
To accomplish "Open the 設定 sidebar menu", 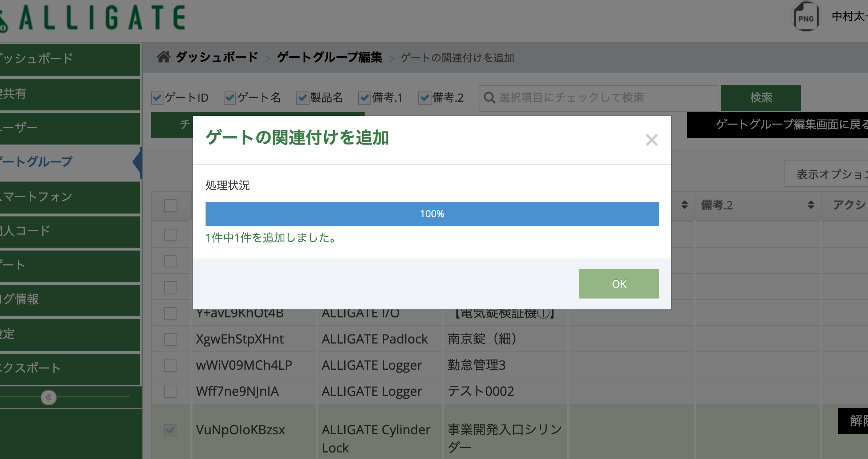I will point(70,334).
